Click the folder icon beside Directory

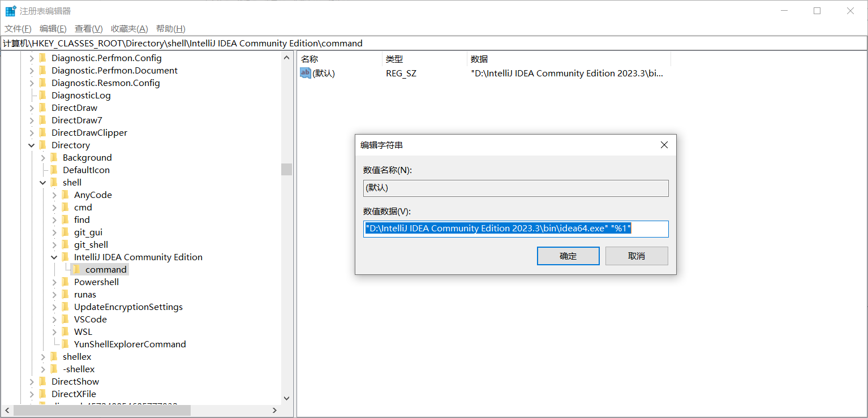(x=43, y=145)
